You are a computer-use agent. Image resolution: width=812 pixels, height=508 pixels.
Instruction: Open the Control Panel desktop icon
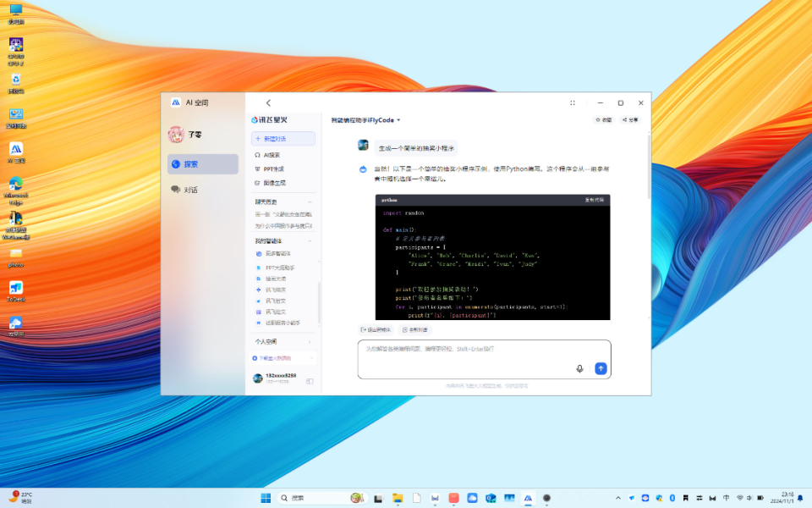[16, 118]
